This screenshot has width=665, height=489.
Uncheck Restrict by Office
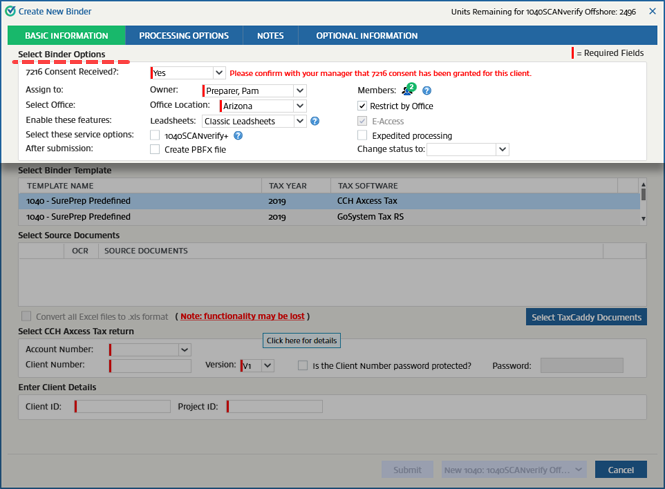tap(363, 106)
